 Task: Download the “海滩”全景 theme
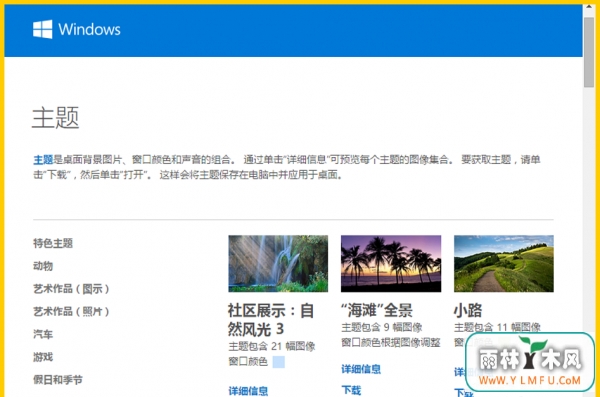(x=351, y=390)
